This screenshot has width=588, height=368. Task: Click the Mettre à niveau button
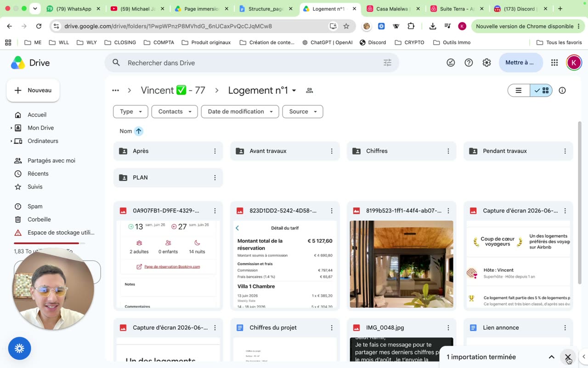coord(520,63)
